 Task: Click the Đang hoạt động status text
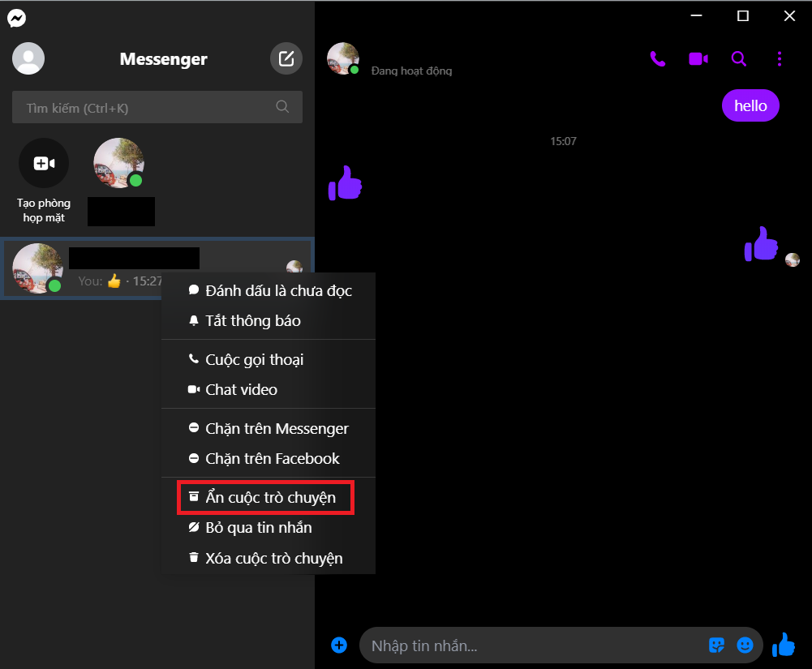click(412, 71)
